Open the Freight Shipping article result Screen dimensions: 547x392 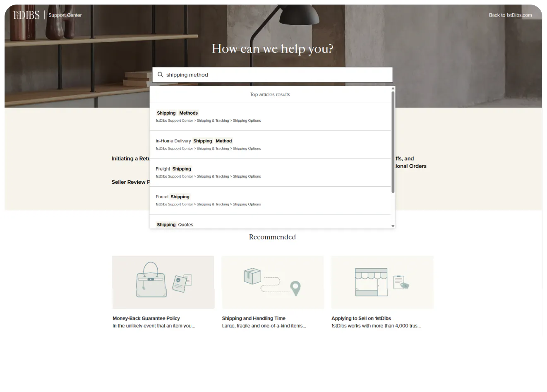(270, 173)
